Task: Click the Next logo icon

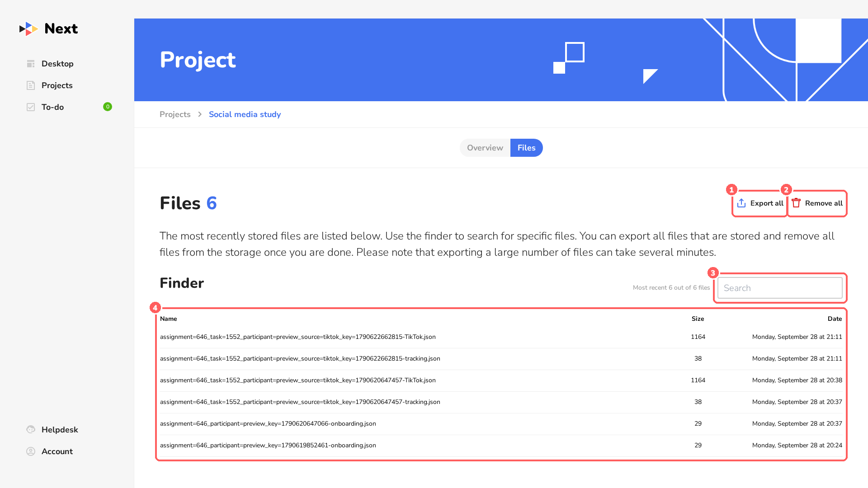Action: click(x=28, y=29)
